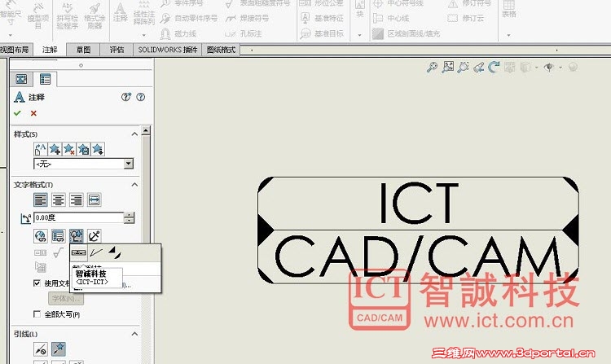This screenshot has height=364, width=611.
Task: Cancel the note with the red X
Action: point(33,113)
